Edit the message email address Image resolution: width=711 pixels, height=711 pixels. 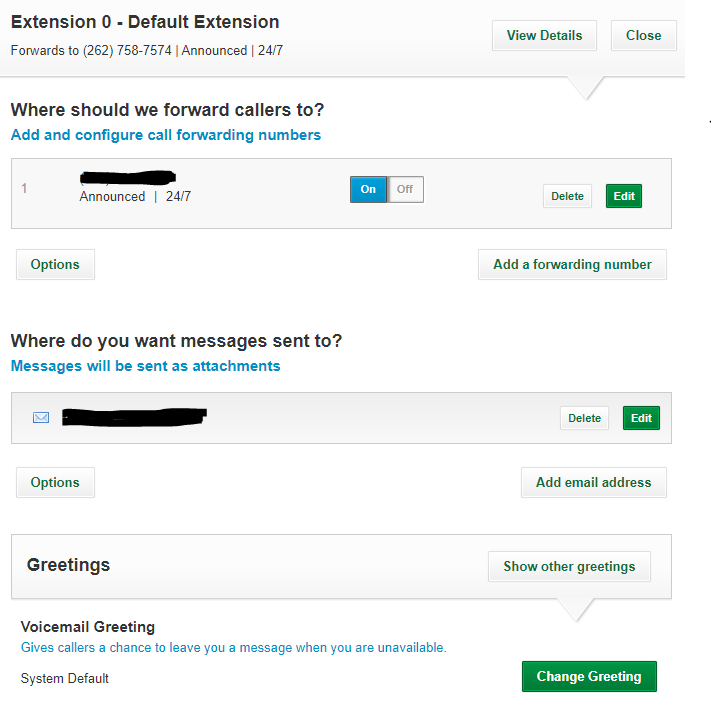(x=641, y=418)
